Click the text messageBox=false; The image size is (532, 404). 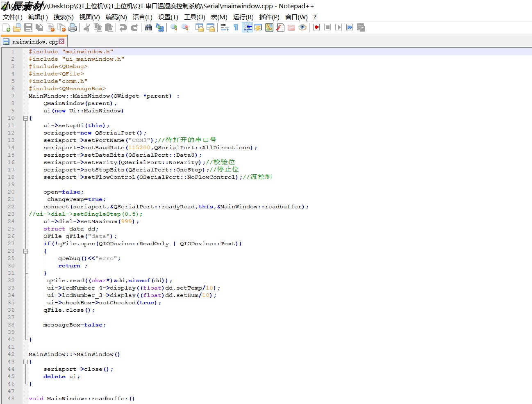pyautogui.click(x=75, y=325)
